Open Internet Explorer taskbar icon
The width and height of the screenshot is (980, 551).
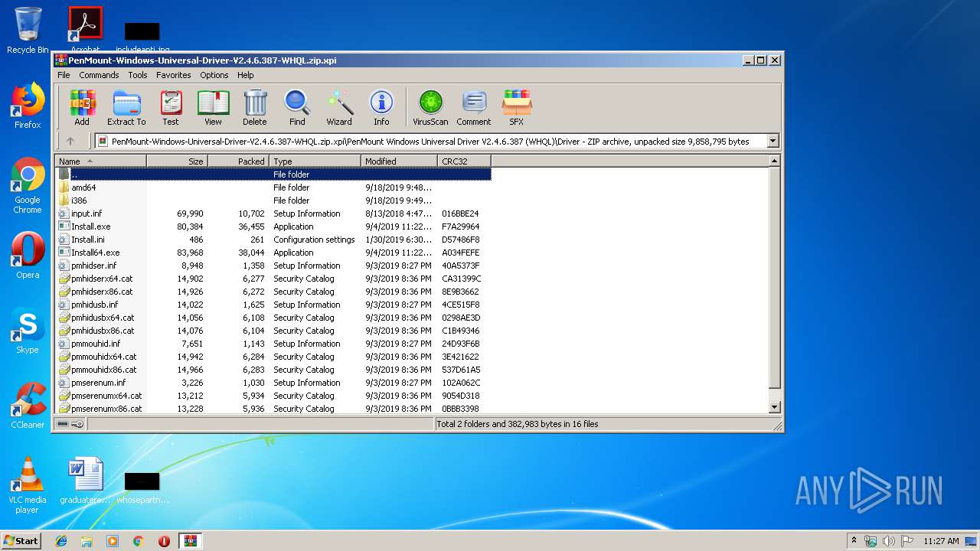click(61, 541)
